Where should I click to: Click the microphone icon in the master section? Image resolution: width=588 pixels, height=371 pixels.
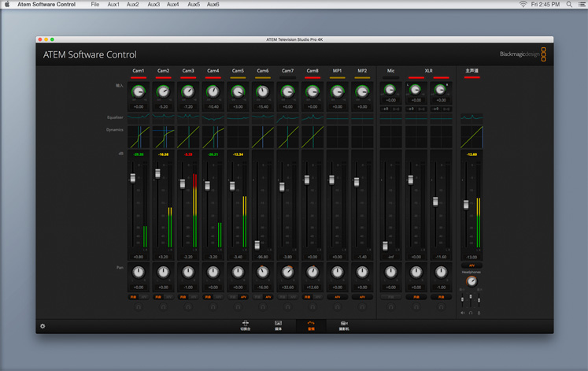click(x=479, y=312)
